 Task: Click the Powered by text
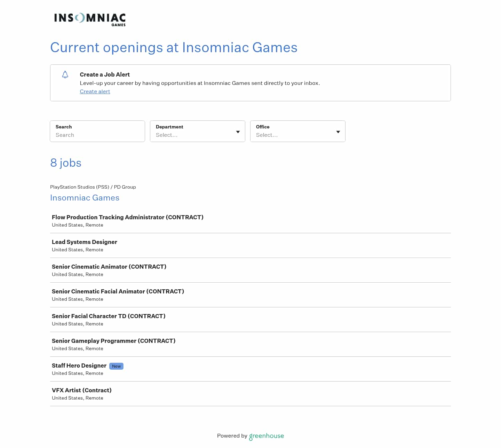232,436
